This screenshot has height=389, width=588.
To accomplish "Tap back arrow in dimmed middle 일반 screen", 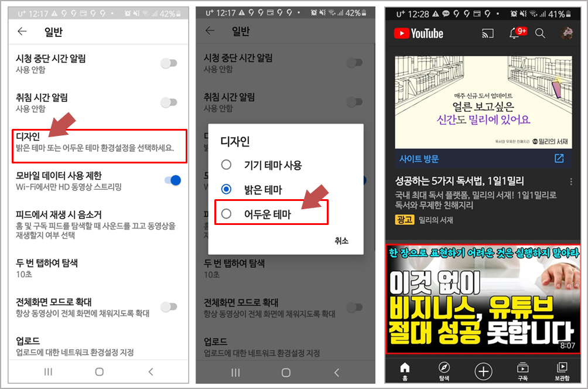I will (x=210, y=31).
